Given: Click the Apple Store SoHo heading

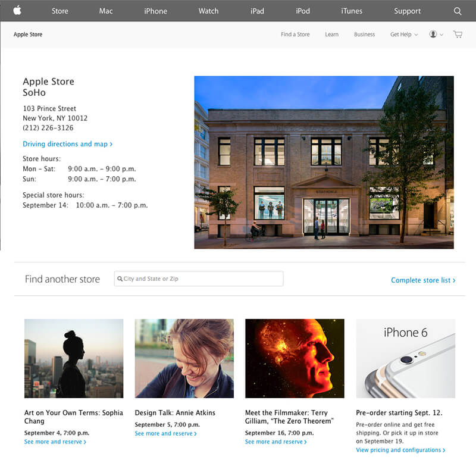Looking at the screenshot, I should coord(49,87).
